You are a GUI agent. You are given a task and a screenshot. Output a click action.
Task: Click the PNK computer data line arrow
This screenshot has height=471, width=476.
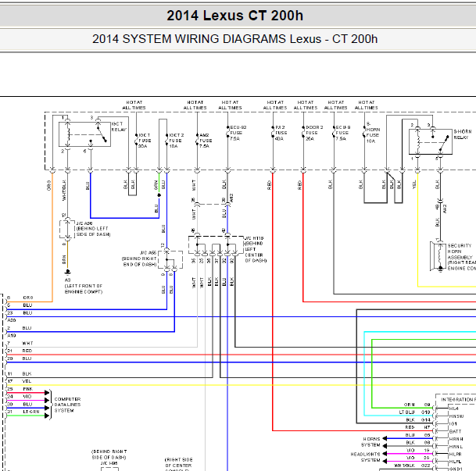47,393
